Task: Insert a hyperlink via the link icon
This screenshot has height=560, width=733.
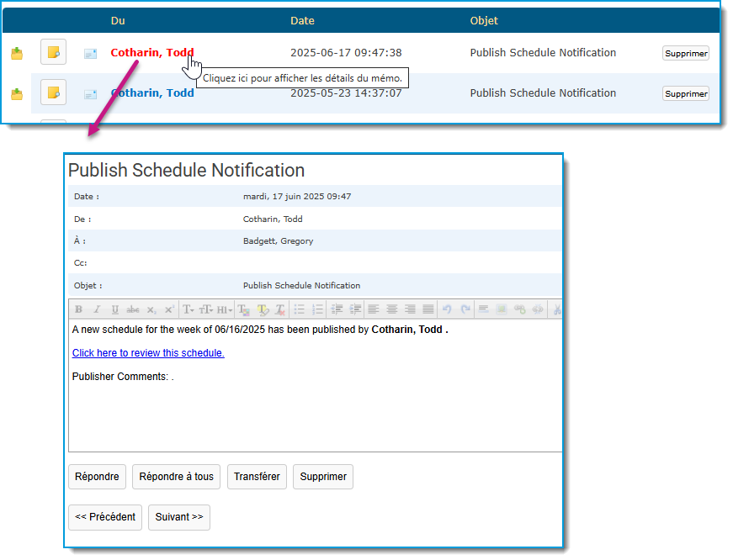Action: [x=520, y=309]
